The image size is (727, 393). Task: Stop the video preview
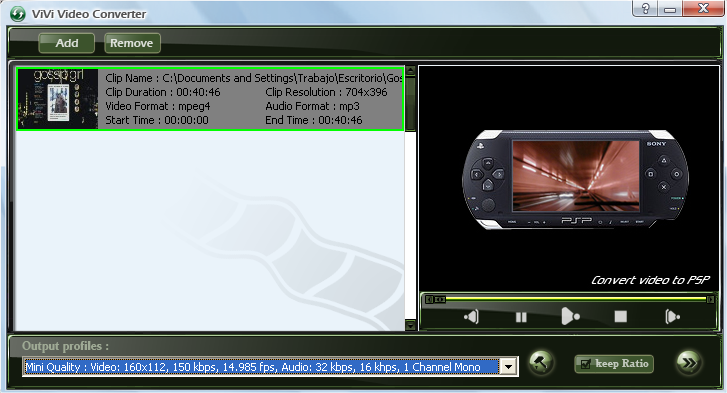coord(620,317)
